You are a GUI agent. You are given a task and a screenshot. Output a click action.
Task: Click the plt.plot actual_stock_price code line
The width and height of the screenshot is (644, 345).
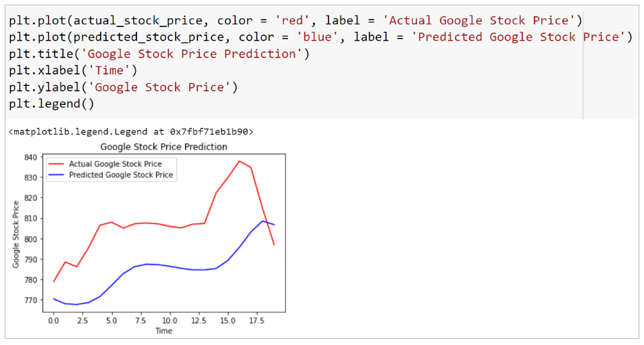pyautogui.click(x=295, y=20)
